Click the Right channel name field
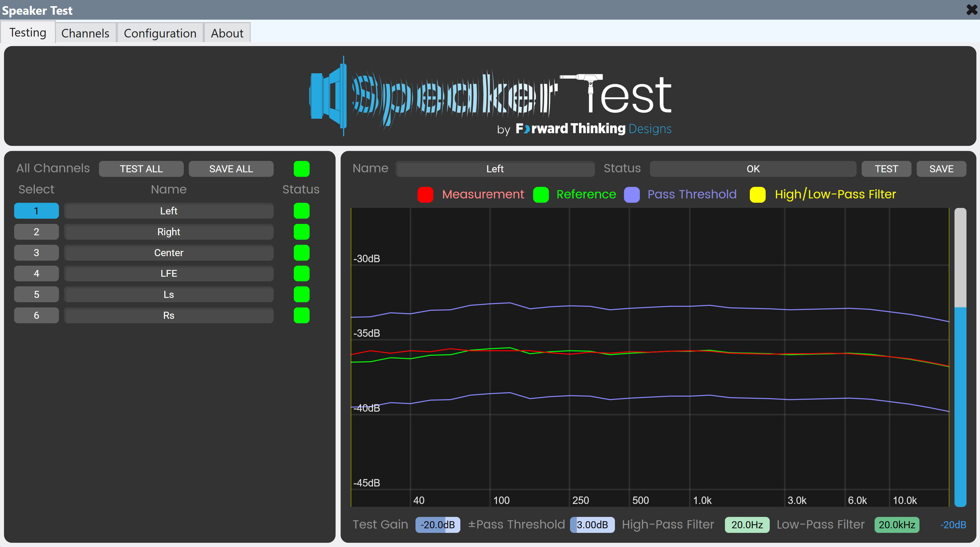Screen dimensions: 980x547 169,232
